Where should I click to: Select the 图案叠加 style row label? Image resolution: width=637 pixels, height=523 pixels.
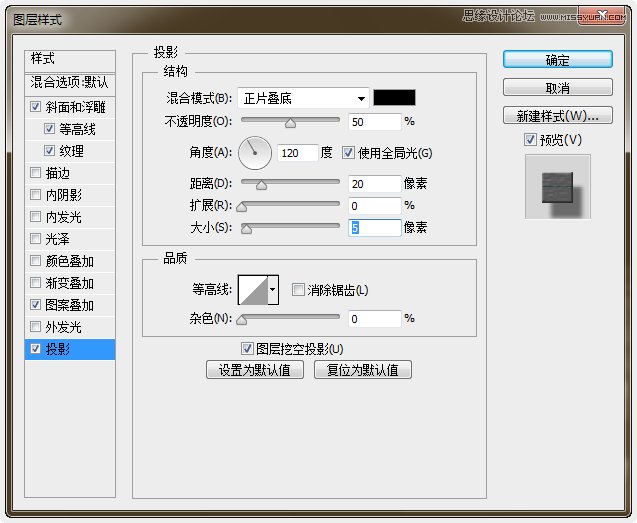point(69,305)
